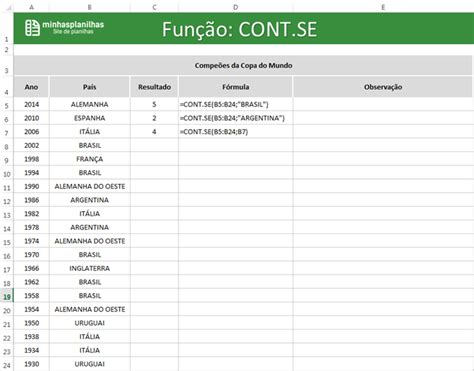The width and height of the screenshot is (474, 371).
Task: Select the Resultado cell showing 5
Action: 154,104
